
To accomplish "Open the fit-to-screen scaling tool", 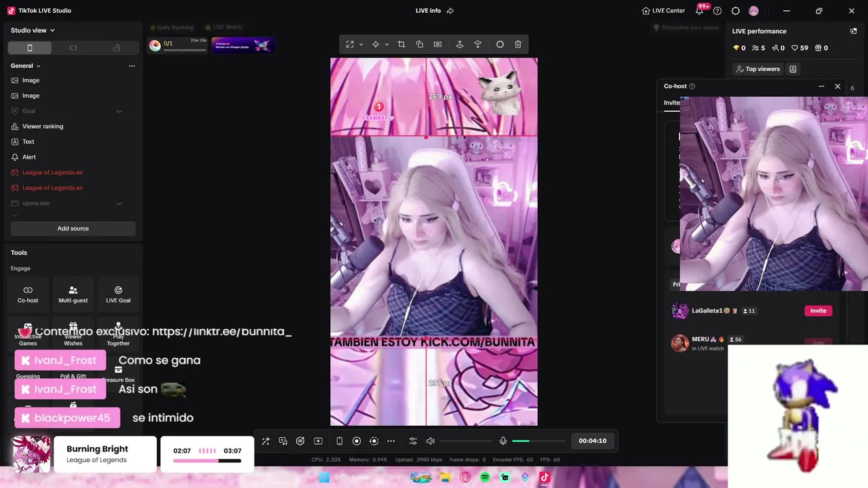I will click(x=350, y=44).
